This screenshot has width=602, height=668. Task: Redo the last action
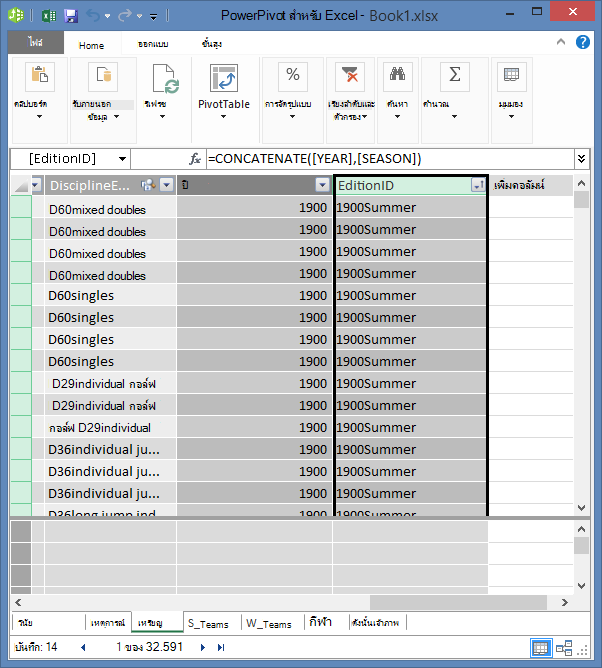125,16
